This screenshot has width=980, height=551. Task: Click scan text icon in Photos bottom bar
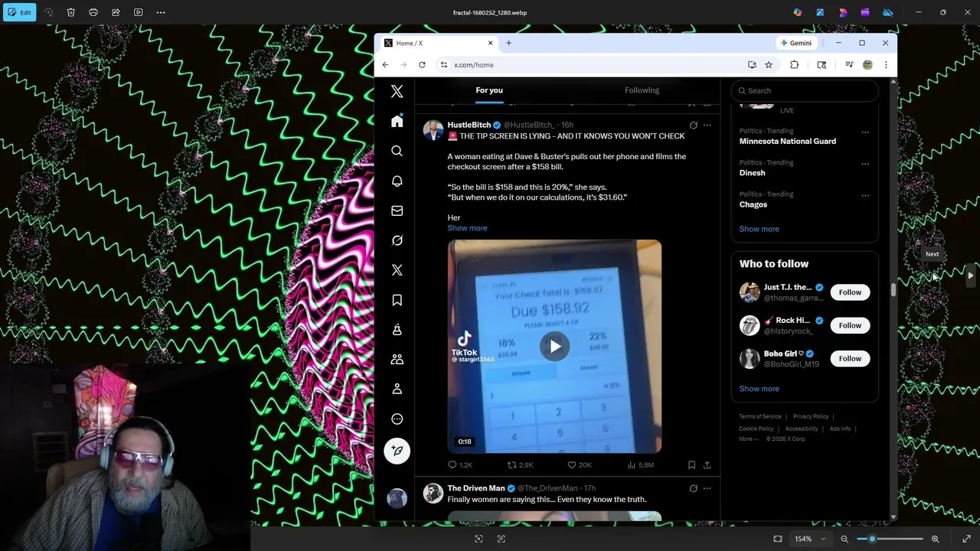pyautogui.click(x=501, y=539)
